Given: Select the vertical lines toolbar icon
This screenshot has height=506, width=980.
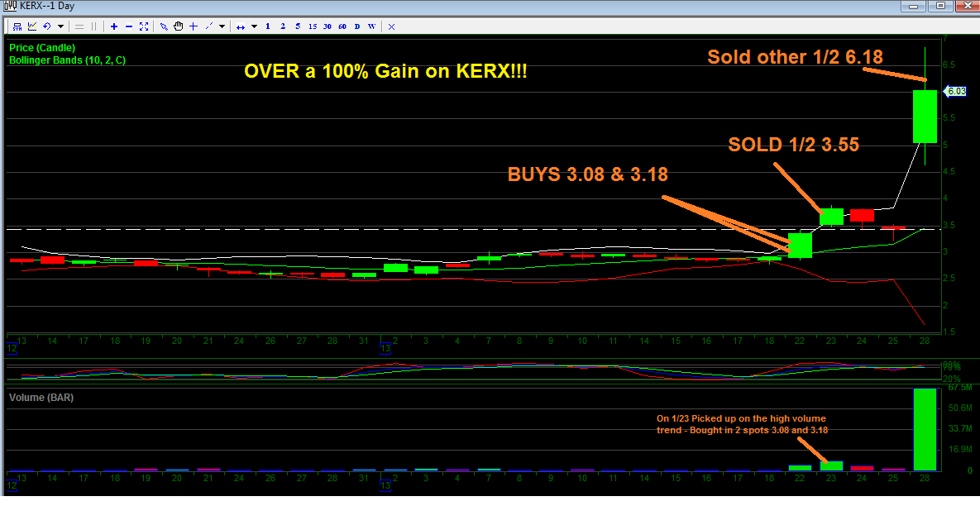Looking at the screenshot, I should pyautogui.click(x=93, y=26).
